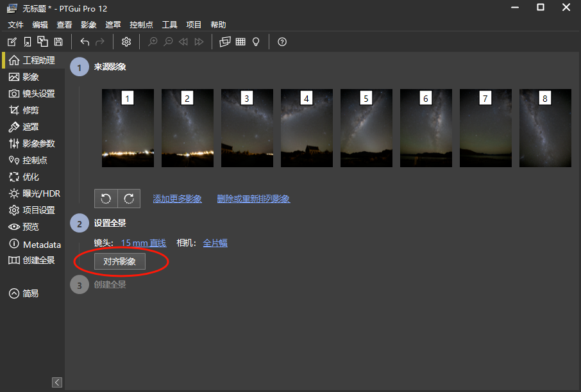Select source image thumbnail 4
The image size is (581, 392).
pyautogui.click(x=307, y=128)
